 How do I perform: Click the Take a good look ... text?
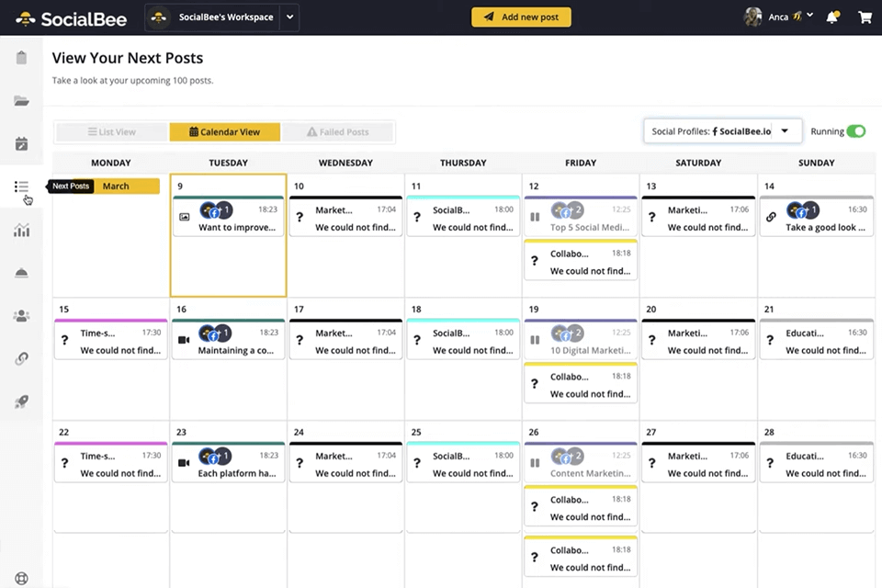[825, 227]
